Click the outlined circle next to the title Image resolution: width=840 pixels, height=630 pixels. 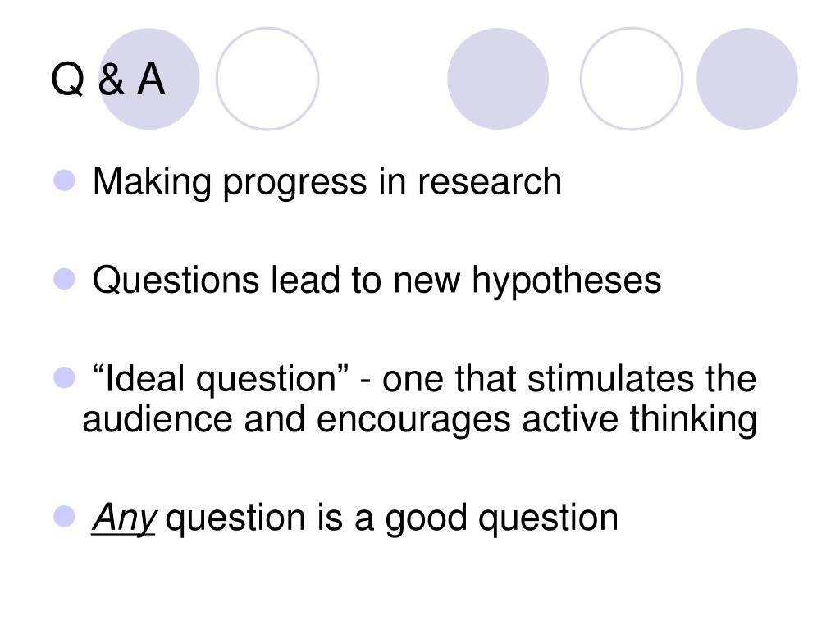(x=267, y=79)
